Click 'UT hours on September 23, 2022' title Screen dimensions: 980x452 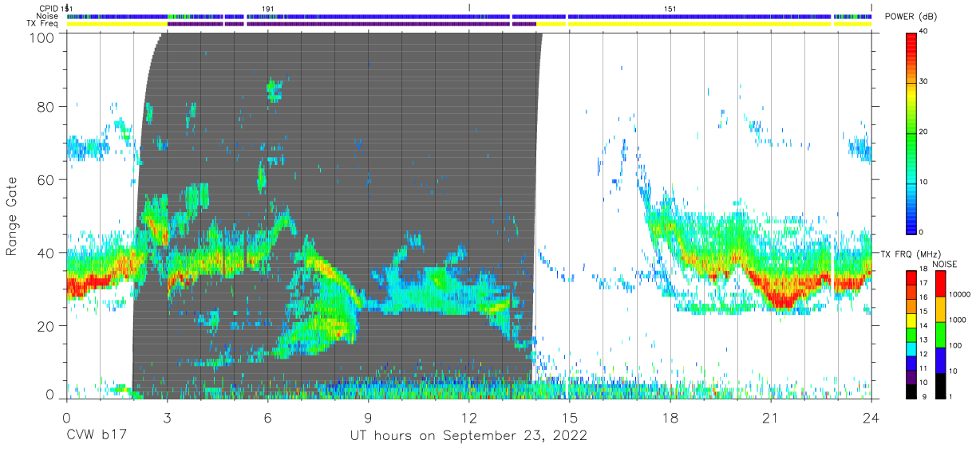(x=468, y=435)
